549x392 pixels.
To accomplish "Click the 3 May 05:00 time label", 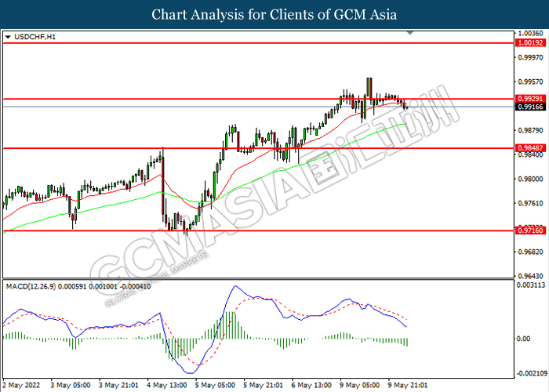I will pyautogui.click(x=71, y=385).
